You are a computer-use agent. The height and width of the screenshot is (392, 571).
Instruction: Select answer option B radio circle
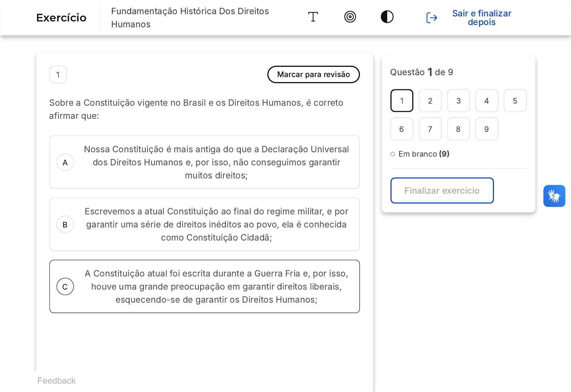(x=65, y=225)
